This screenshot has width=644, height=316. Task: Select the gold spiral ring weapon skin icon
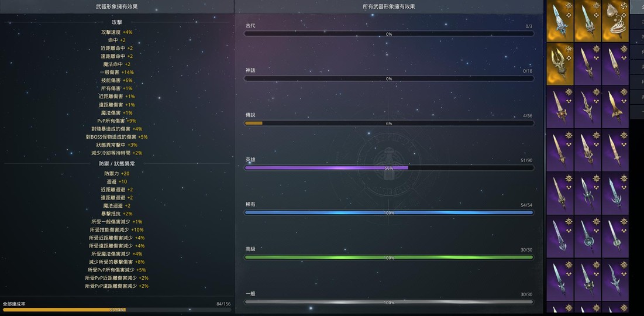tap(615, 21)
